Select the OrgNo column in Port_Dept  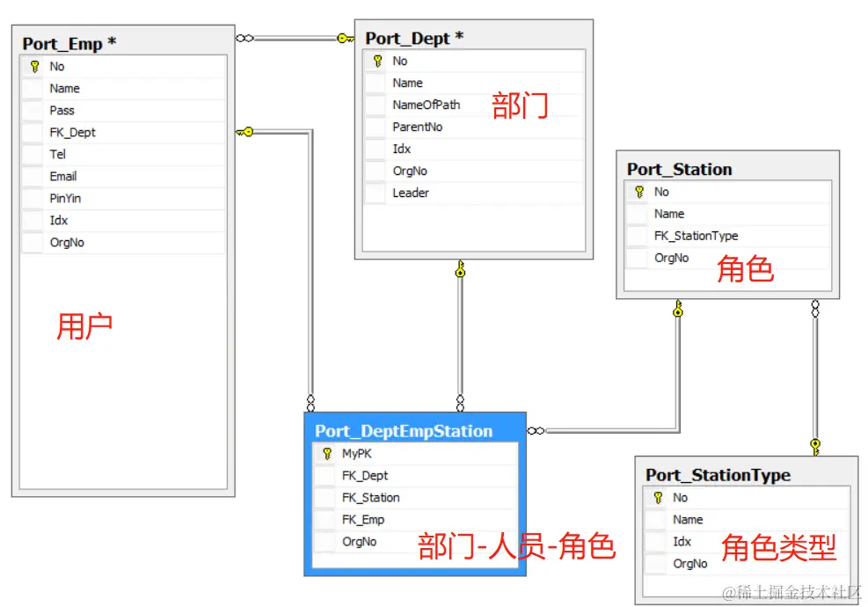tap(474, 172)
